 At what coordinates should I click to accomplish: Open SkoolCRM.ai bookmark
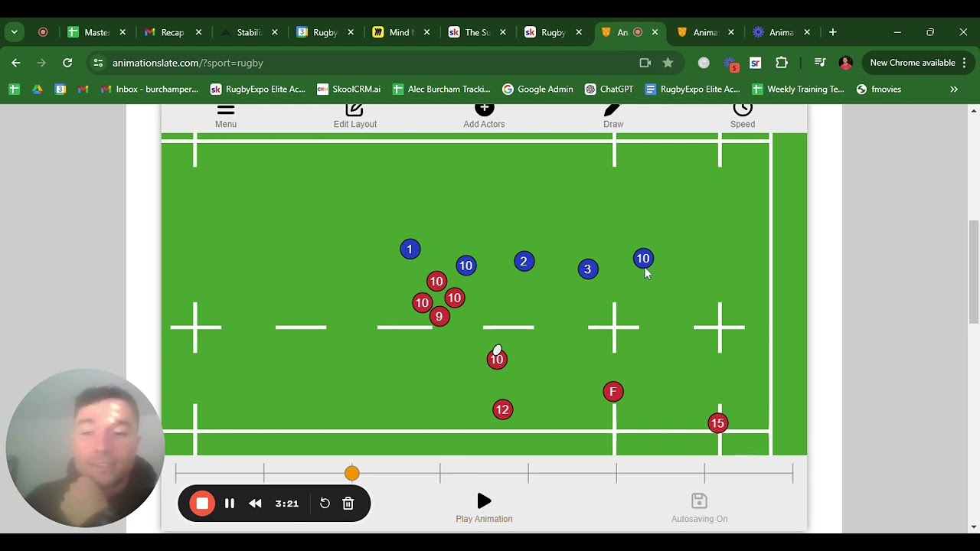pos(348,90)
